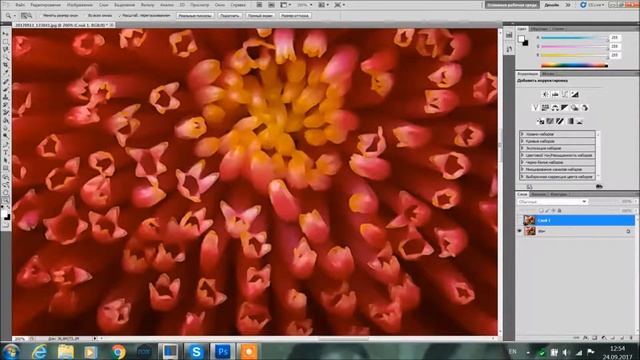Add a Color Balance adjustment layer

click(555, 108)
